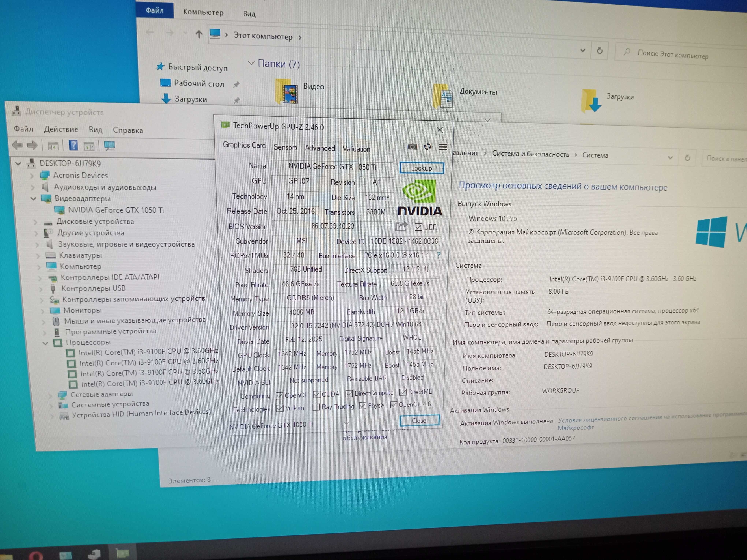Collapse the Видеоадаптеры tree node
The width and height of the screenshot is (747, 560).
[33, 199]
